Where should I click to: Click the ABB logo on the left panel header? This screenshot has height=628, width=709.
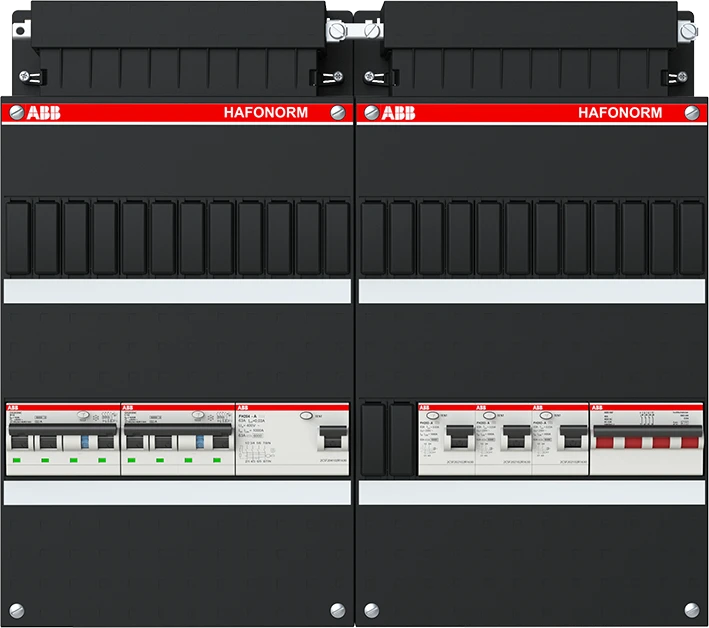tap(43, 113)
